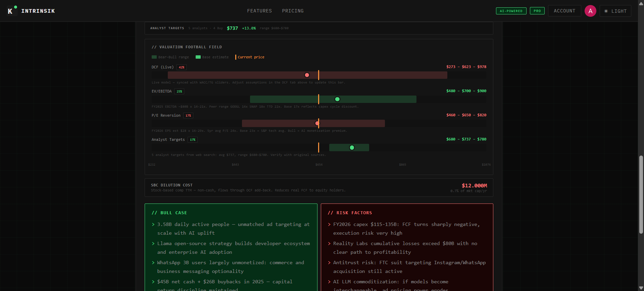Click the $443 axis tick label
Screen dimensions: 644x291
235,165
